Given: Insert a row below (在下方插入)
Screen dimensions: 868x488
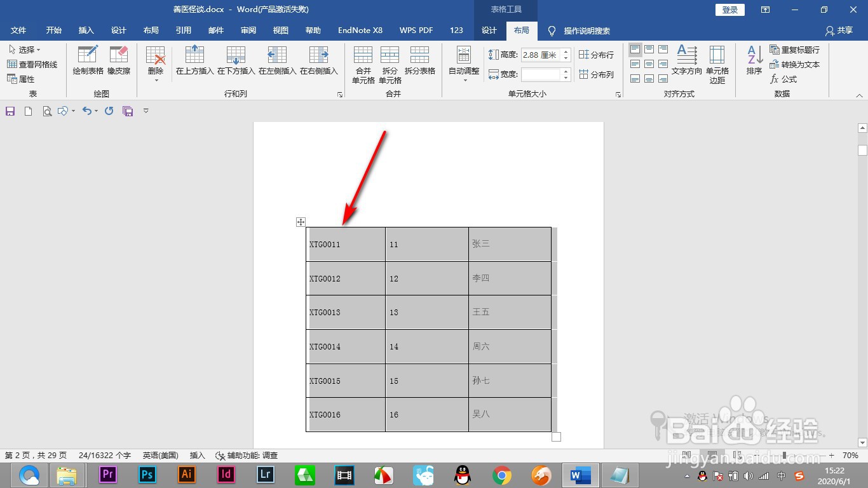Looking at the screenshot, I should (x=236, y=61).
